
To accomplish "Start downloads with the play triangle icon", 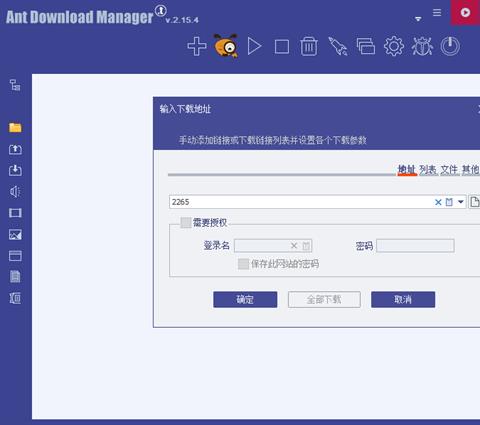I will click(254, 46).
